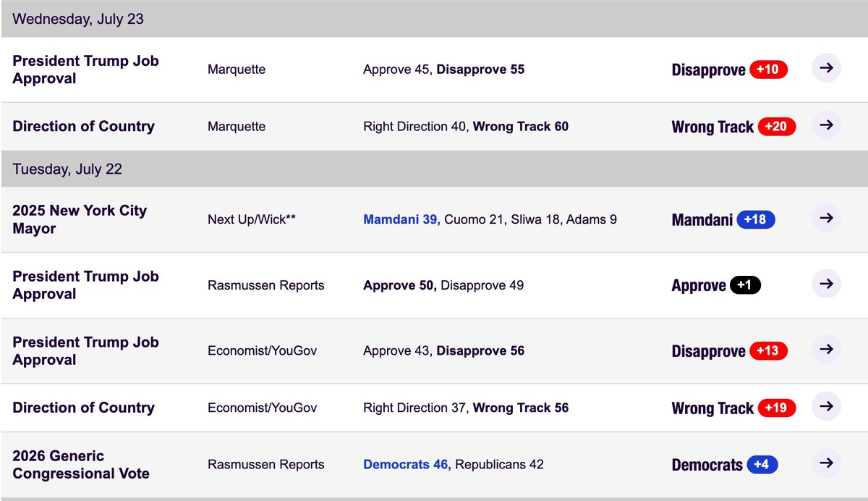Click the Wednesday, July 23 date header
The width and height of the screenshot is (868, 501).
[78, 19]
